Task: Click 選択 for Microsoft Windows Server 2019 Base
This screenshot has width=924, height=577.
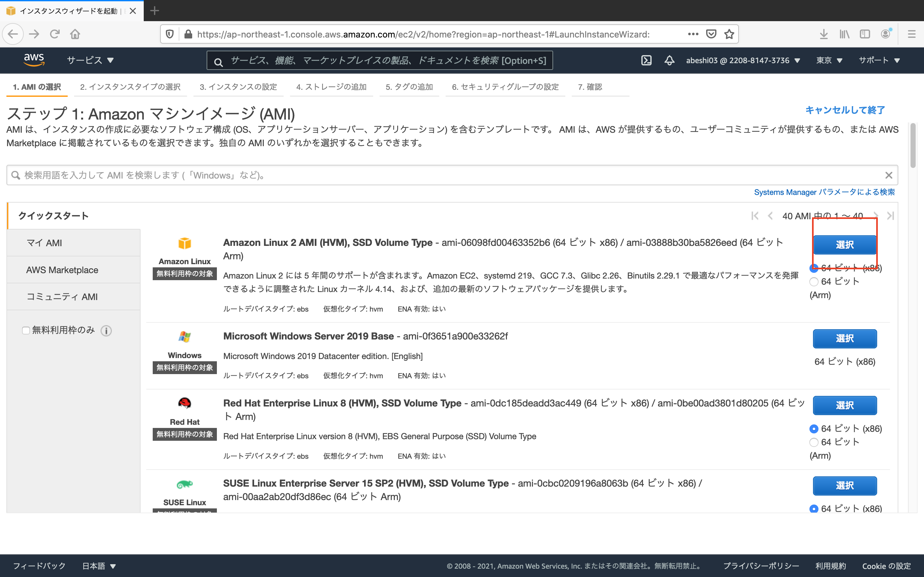Action: coord(845,339)
